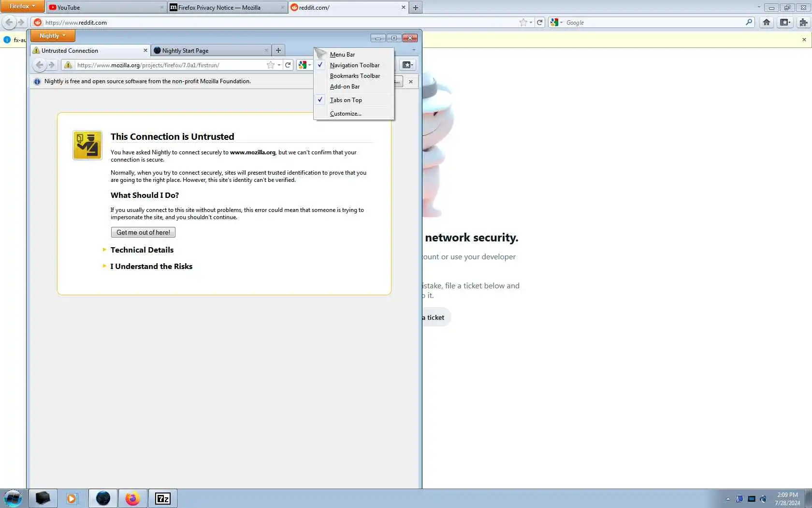
Task: Open the search engine dropdown arrow in Firefox
Action: click(562, 22)
